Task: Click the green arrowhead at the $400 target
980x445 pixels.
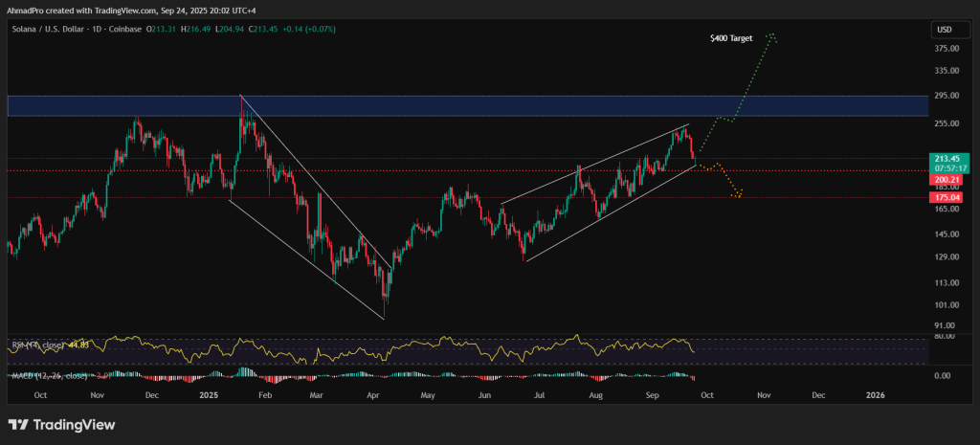Action: [x=771, y=37]
